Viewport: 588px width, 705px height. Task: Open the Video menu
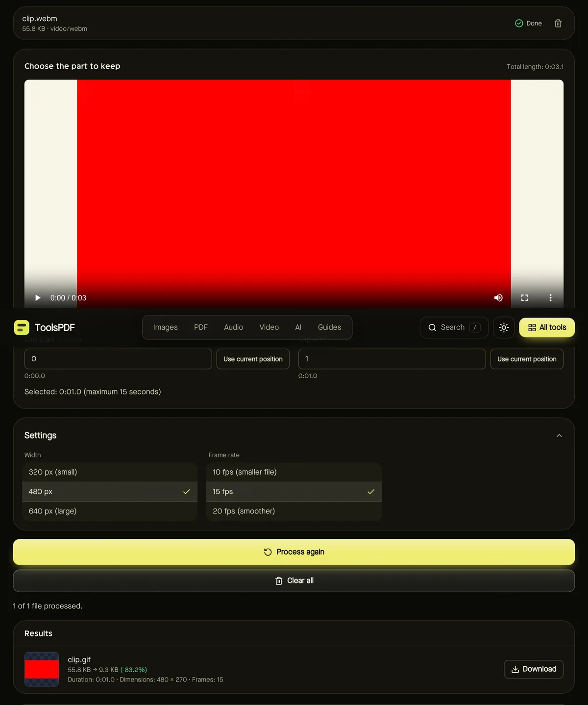click(x=269, y=327)
